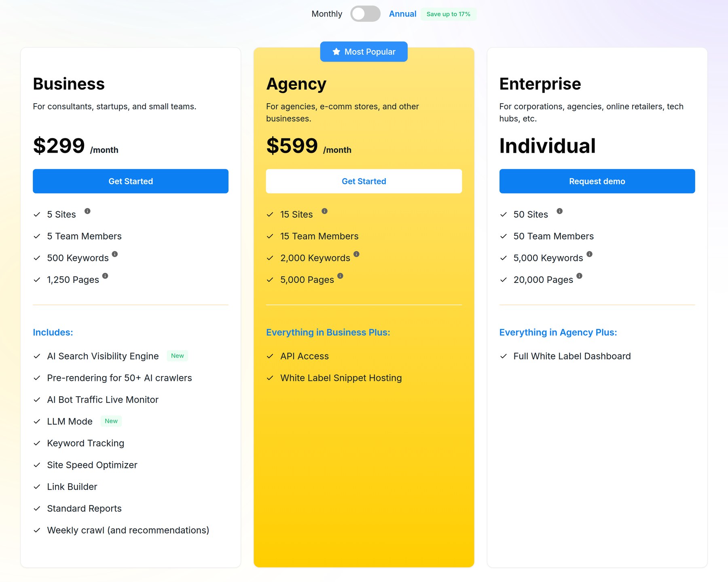Click the Site Speed Optimizer feature
This screenshot has height=582, width=728.
[x=92, y=465]
